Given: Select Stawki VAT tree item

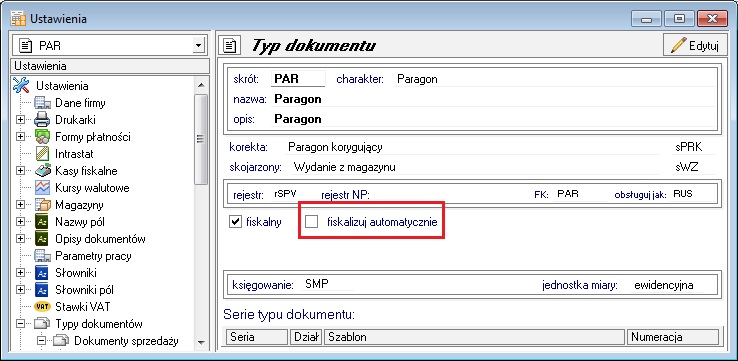Looking at the screenshot, I should (x=82, y=307).
